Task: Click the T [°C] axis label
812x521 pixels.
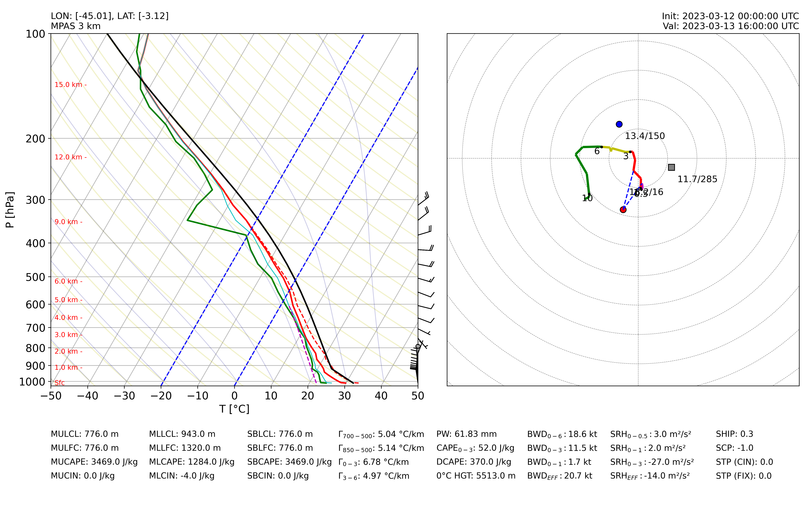Action: coord(234,409)
